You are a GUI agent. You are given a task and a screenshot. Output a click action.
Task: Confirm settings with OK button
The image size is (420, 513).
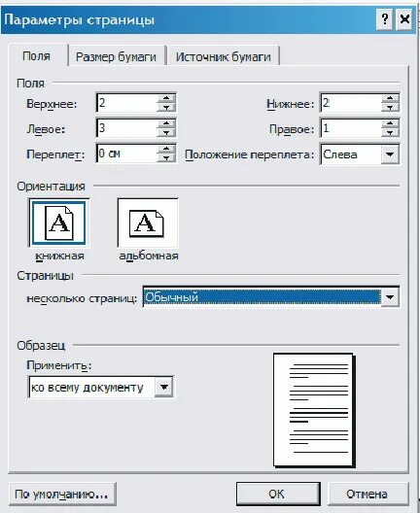pyautogui.click(x=278, y=494)
